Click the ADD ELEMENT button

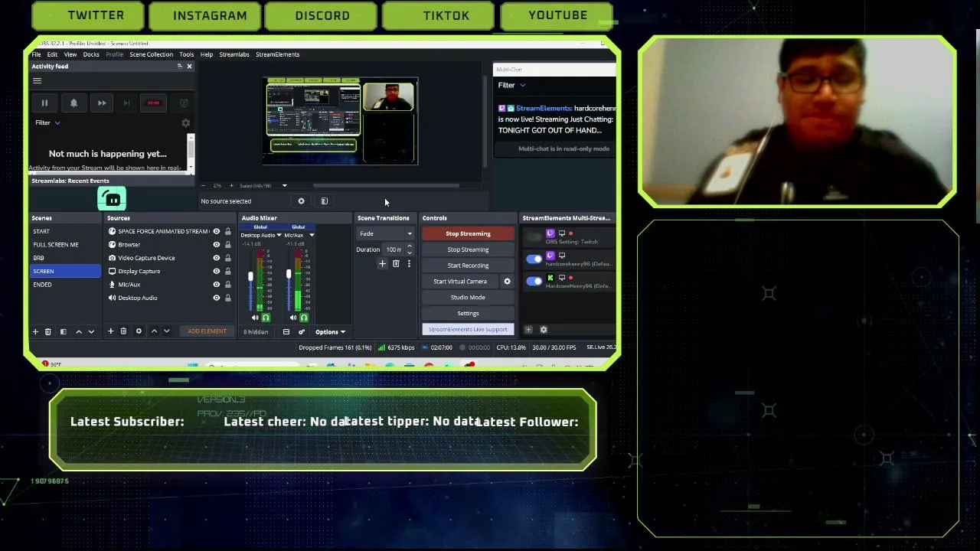point(207,331)
